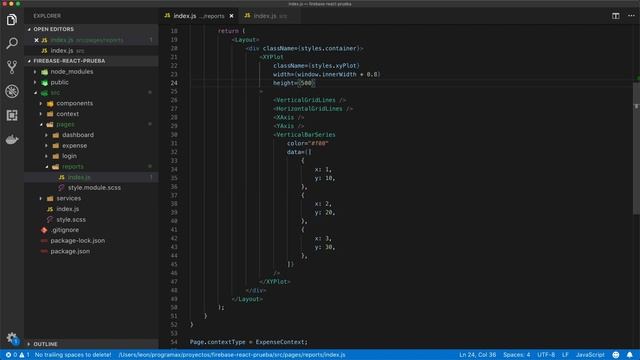Screen dimensions: 640x360
Task: Expand the context folder
Action: tap(91, 114)
